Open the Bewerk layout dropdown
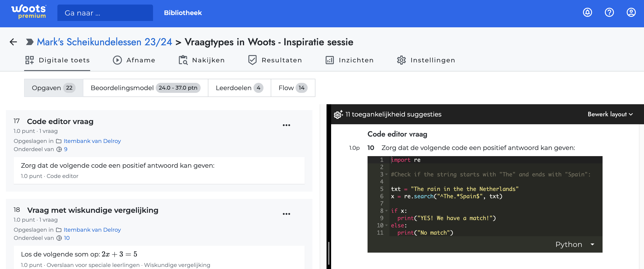The width and height of the screenshot is (644, 269). 610,114
